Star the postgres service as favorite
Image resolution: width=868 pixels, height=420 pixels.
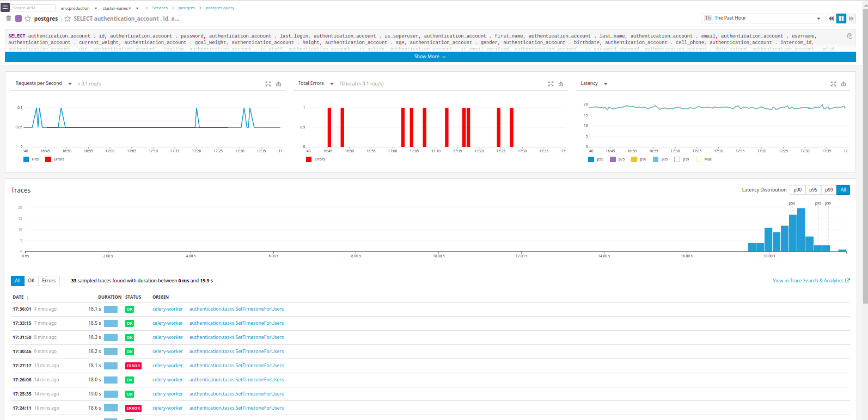tap(28, 18)
